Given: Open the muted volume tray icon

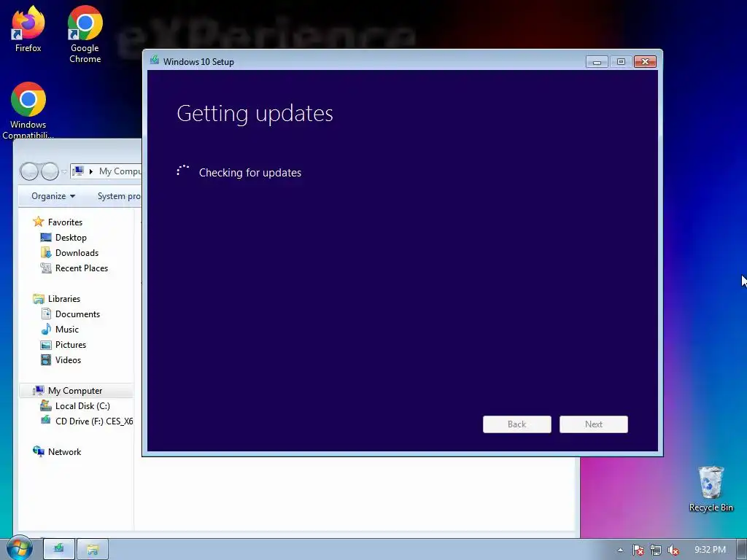Looking at the screenshot, I should [673, 550].
